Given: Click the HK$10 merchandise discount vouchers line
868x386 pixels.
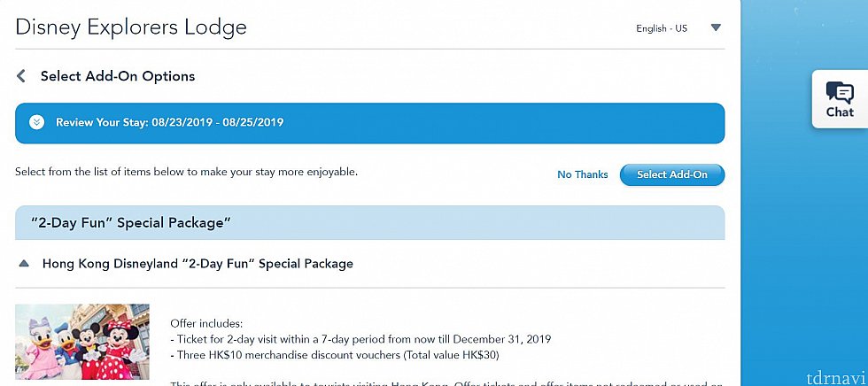Looking at the screenshot, I should 338,355.
